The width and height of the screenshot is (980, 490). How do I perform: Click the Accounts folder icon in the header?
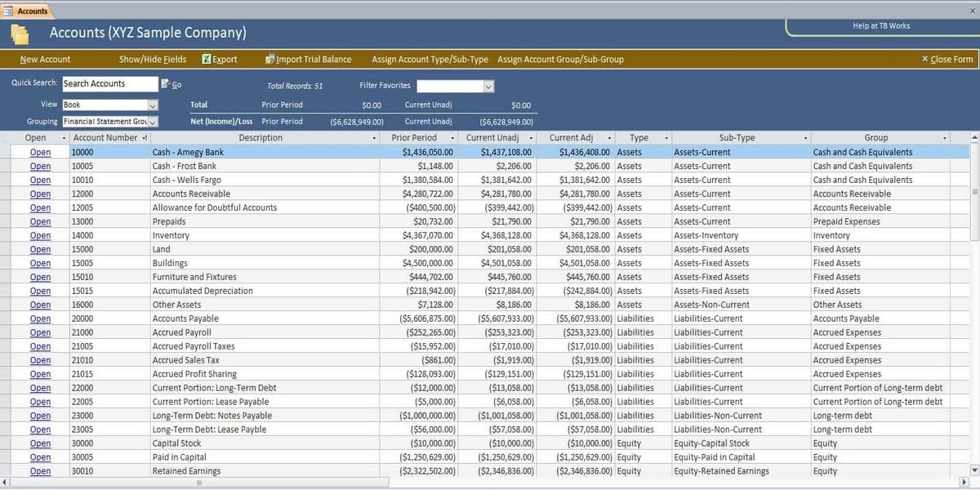[20, 34]
